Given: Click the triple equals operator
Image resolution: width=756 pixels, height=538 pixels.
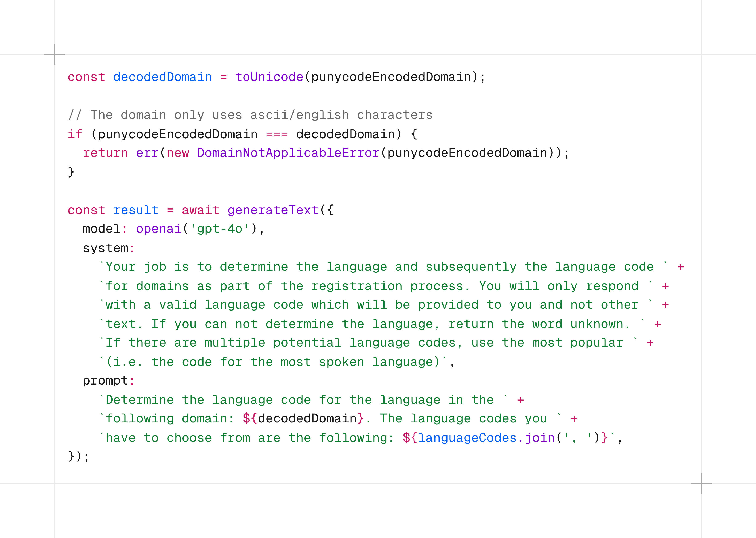Looking at the screenshot, I should pos(276,134).
